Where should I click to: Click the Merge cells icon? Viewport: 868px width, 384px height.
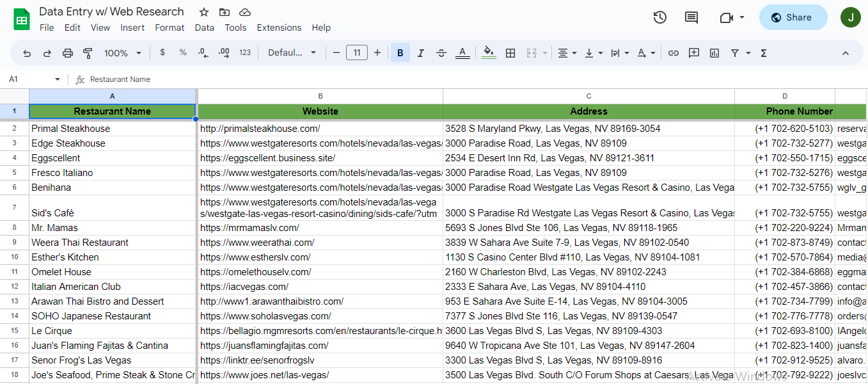pos(532,52)
